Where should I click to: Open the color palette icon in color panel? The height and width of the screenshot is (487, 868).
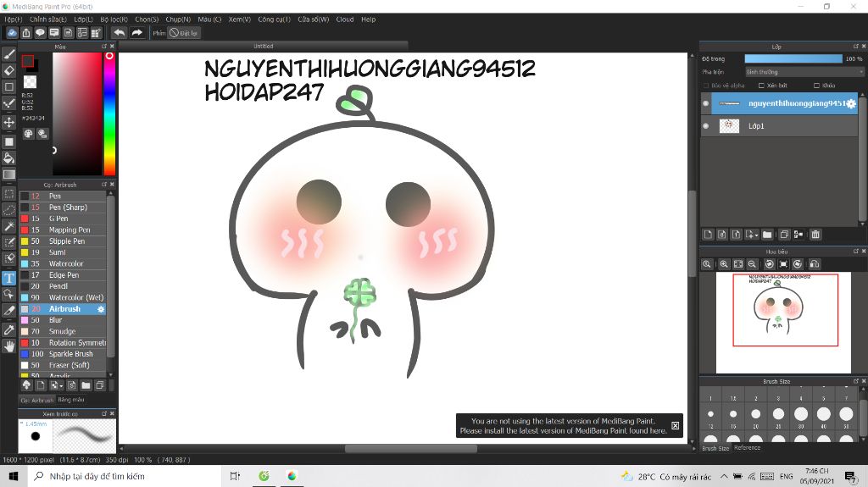coord(28,133)
